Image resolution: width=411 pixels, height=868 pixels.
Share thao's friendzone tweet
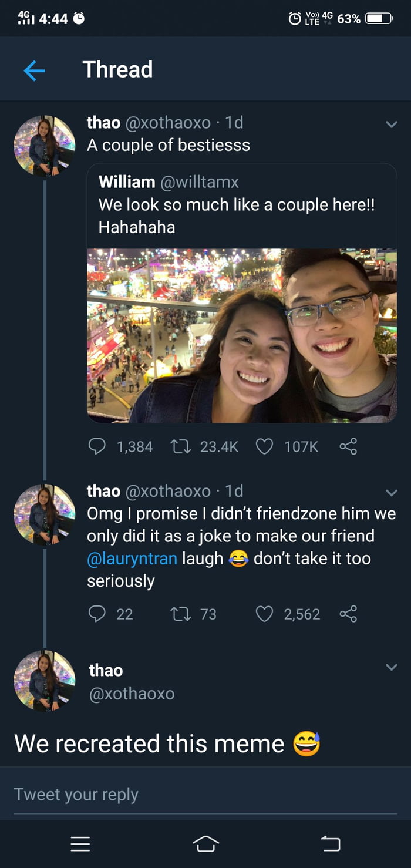(x=349, y=614)
